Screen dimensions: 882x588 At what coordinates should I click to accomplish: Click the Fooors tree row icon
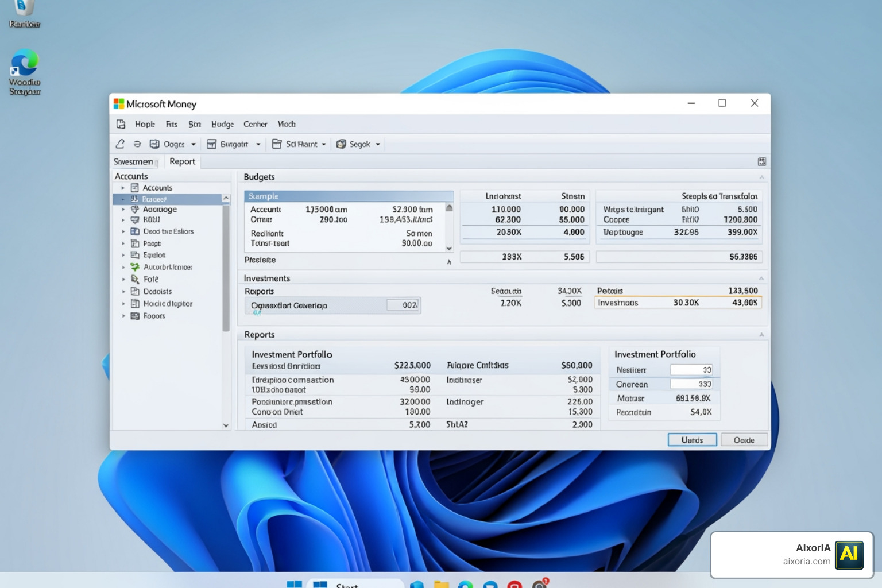[x=135, y=316]
